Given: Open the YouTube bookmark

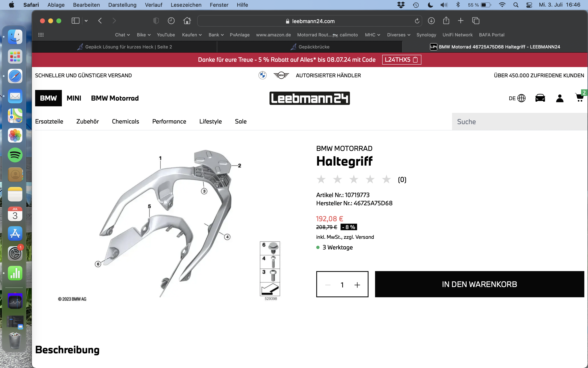Looking at the screenshot, I should pos(166,35).
